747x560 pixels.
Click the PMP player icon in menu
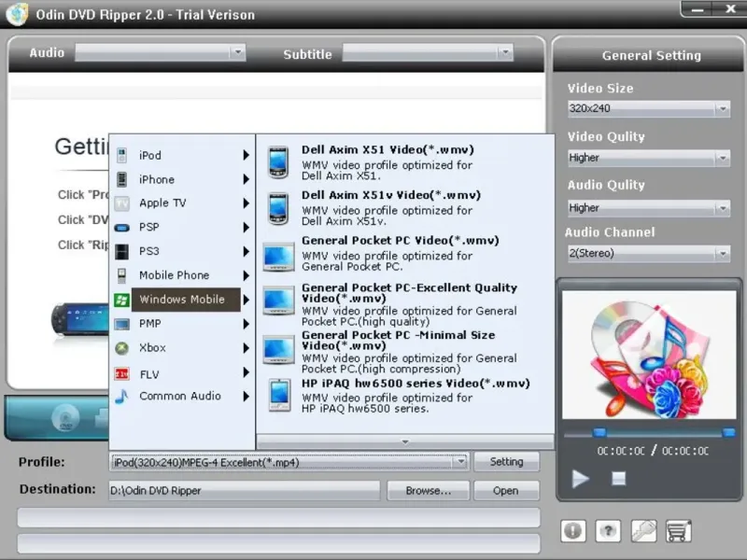tap(122, 324)
